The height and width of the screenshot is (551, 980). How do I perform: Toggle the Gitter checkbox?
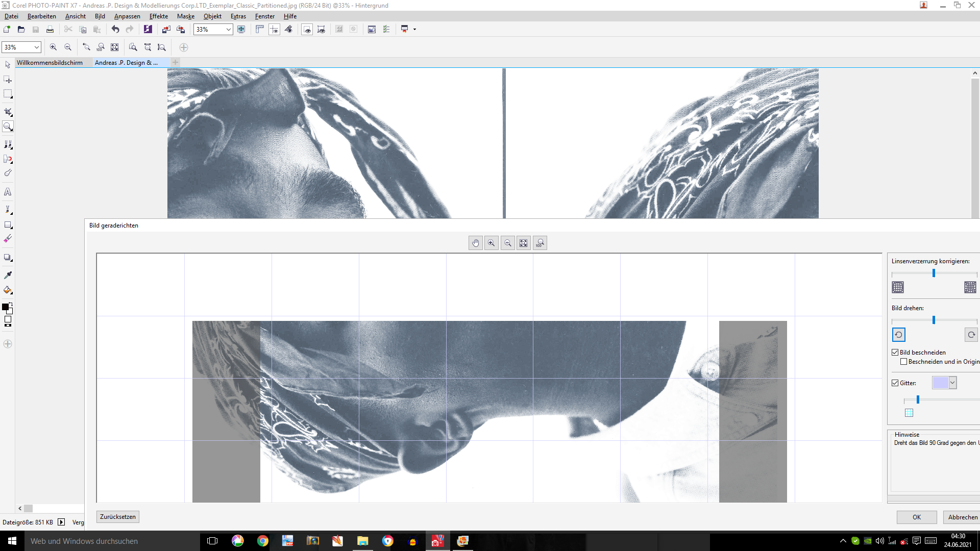[895, 383]
